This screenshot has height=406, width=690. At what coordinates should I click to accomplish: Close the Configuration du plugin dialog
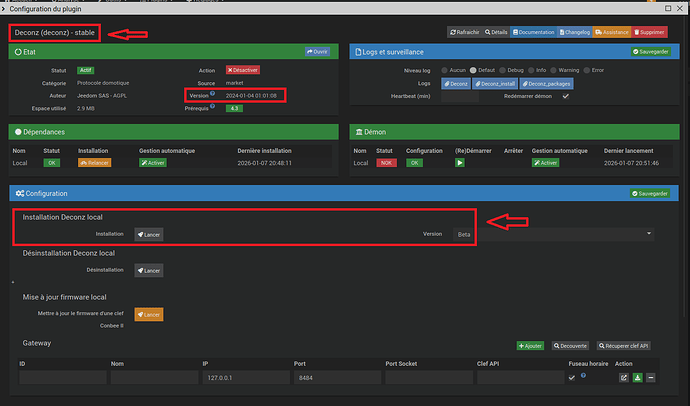coord(680,8)
